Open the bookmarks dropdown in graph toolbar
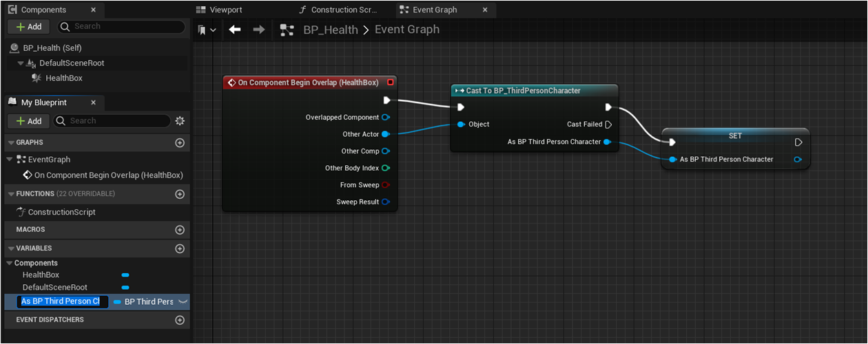 207,30
